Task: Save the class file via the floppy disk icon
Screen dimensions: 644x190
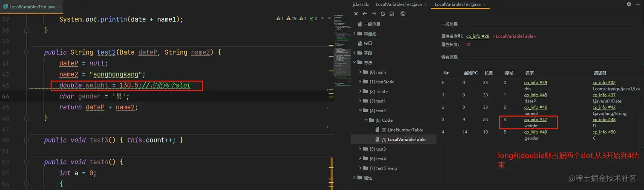Action: pyautogui.click(x=391, y=14)
